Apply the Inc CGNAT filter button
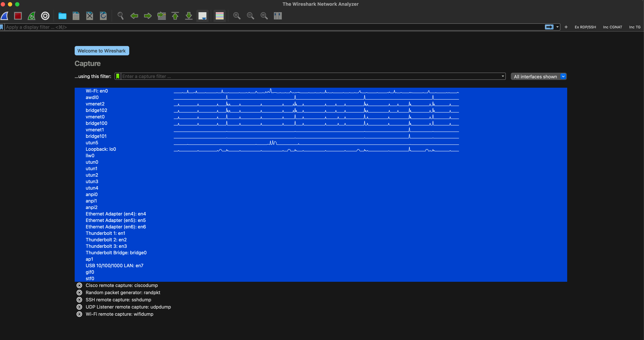The image size is (644, 340). point(612,27)
